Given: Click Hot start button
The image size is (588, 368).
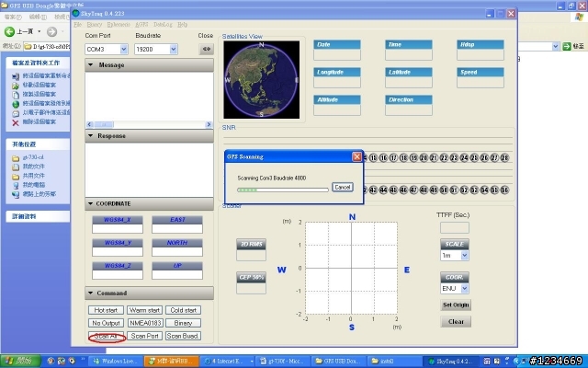Looking at the screenshot, I should pos(106,310).
